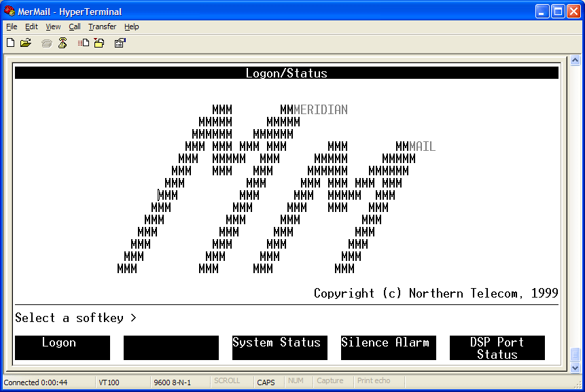The height and width of the screenshot is (392, 585).
Task: Click the CAPS status bar indicator
Action: pos(266,382)
